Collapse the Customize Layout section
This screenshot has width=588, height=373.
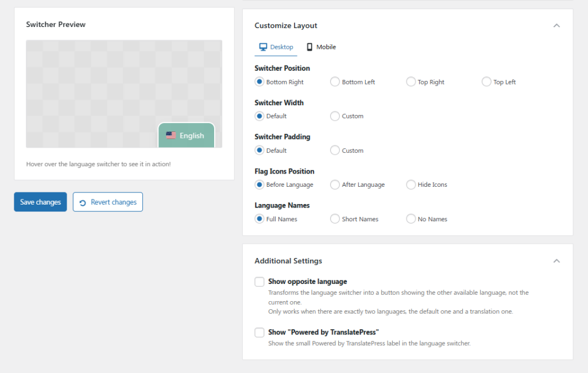556,26
